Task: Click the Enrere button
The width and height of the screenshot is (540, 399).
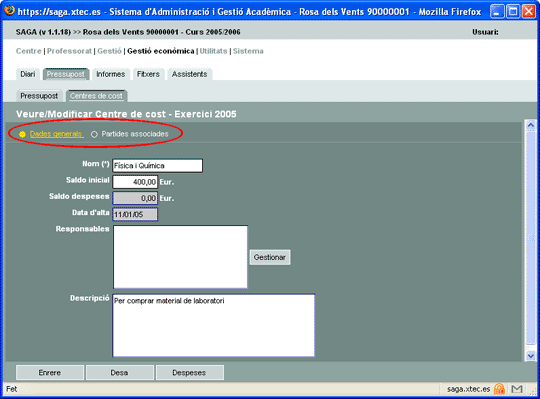Action: coord(50,372)
